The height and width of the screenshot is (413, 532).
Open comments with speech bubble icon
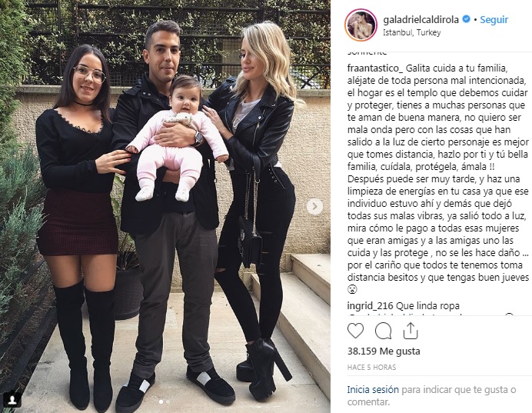pos(383,331)
